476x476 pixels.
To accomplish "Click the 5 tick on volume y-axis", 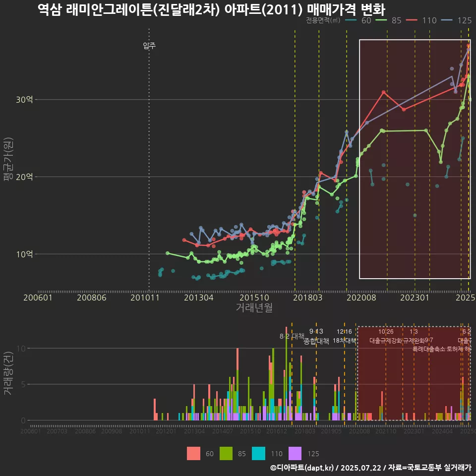I will click(23, 384).
